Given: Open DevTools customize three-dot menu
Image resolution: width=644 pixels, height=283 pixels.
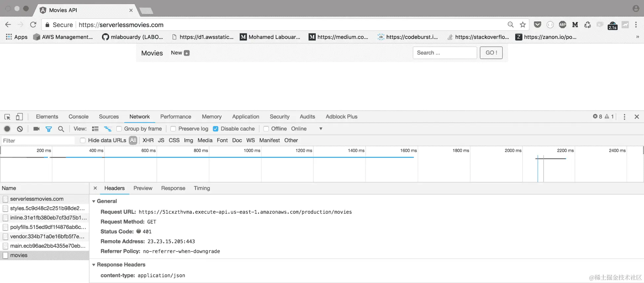Looking at the screenshot, I should point(624,117).
